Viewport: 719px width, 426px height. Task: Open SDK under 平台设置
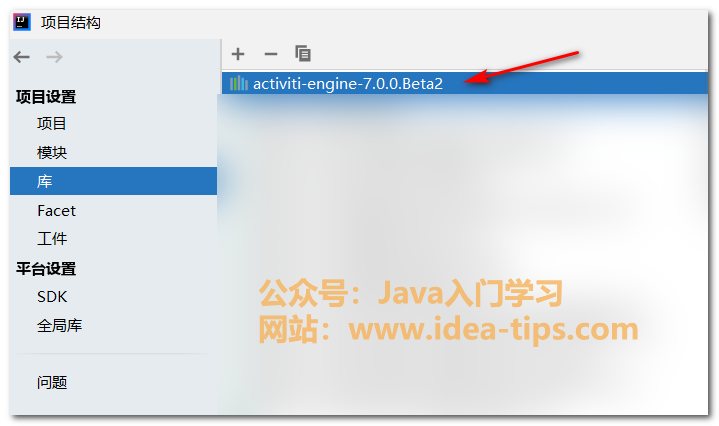[52, 297]
